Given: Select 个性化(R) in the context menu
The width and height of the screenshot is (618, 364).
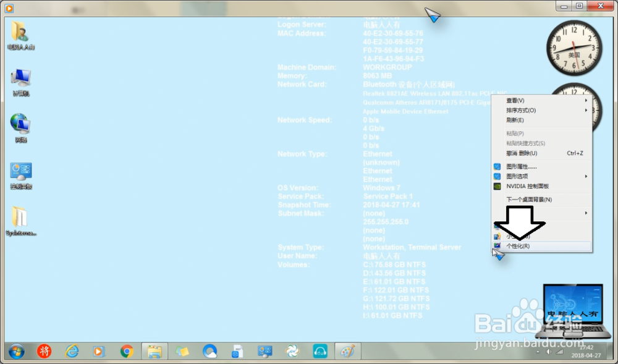Looking at the screenshot, I should tap(542, 246).
